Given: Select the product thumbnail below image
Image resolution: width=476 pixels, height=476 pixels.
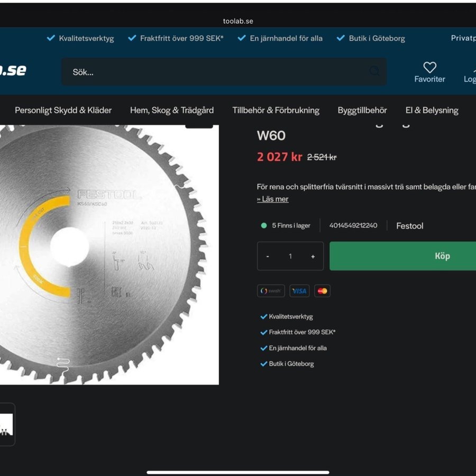Looking at the screenshot, I should click(x=7, y=424).
